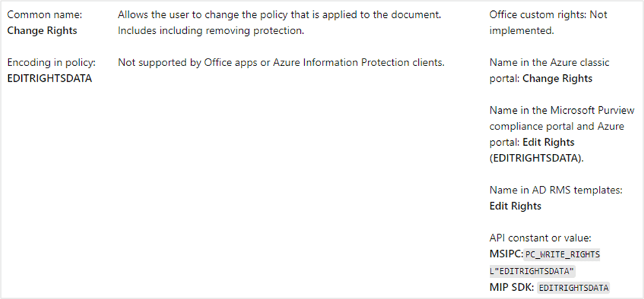Screen dimensions: 644x299
Task: Click "Name in AD RMS templates:" text
Action: point(556,190)
